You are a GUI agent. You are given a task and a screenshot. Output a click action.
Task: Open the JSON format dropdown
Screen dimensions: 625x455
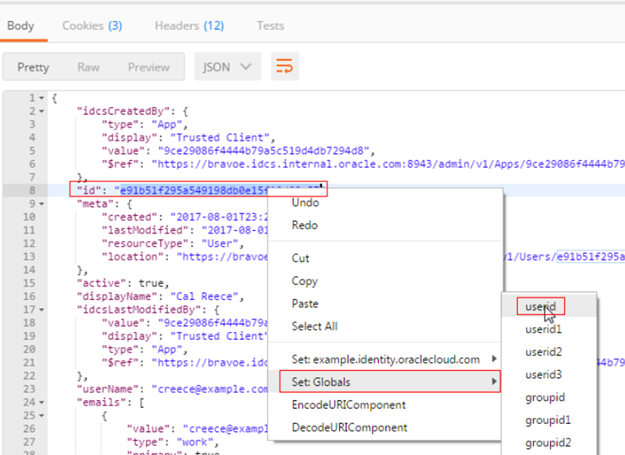[x=228, y=67]
